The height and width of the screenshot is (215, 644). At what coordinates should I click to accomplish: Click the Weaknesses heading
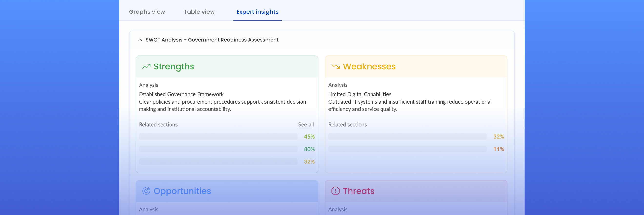(x=369, y=67)
